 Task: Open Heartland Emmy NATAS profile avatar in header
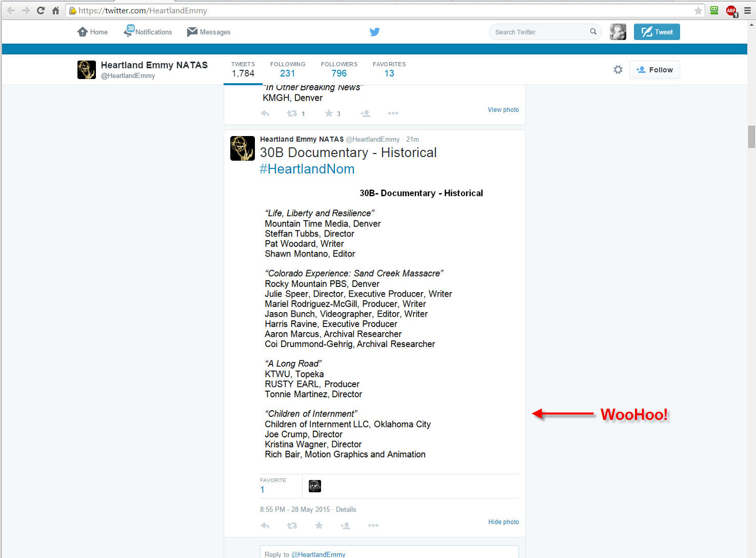tap(87, 70)
